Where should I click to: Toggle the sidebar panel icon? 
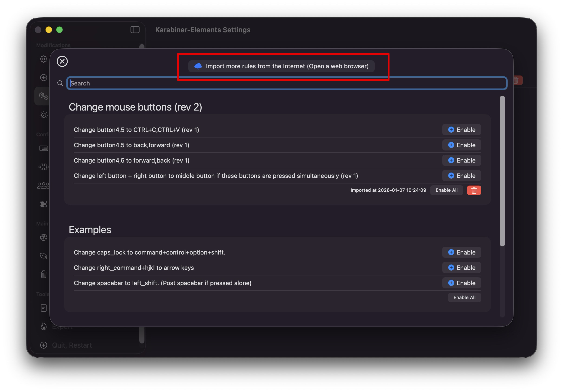coord(135,30)
